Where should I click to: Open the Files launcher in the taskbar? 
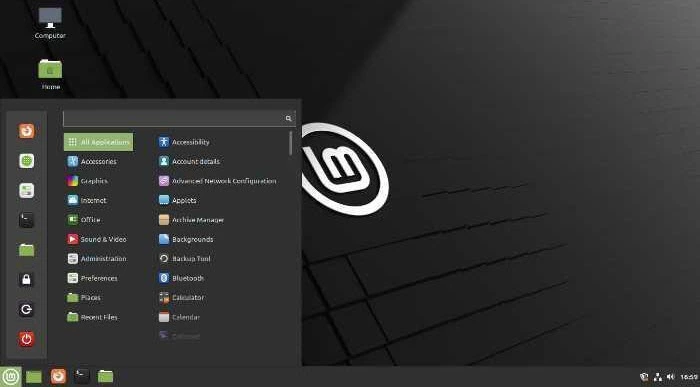pos(105,376)
